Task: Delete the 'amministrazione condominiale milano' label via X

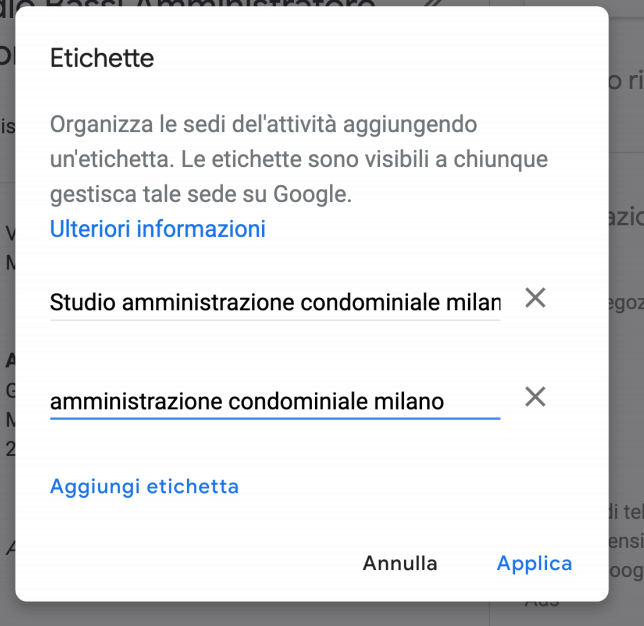Action: click(535, 397)
